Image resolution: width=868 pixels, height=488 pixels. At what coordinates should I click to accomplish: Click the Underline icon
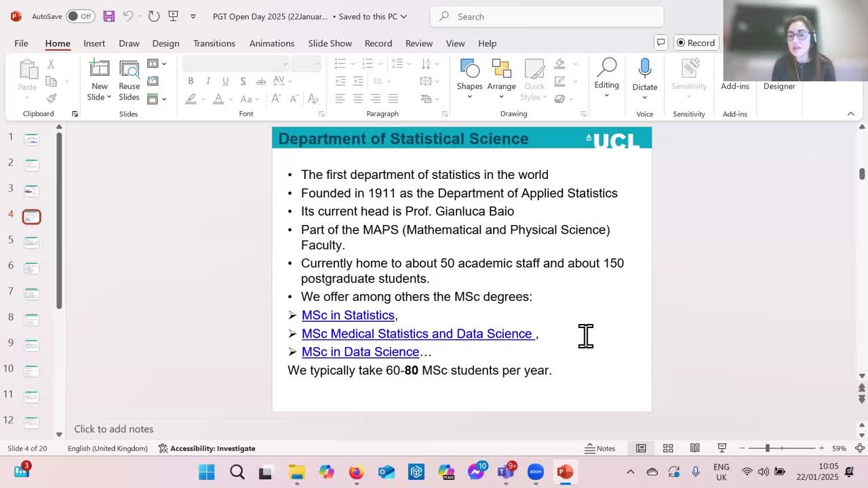[x=224, y=81]
